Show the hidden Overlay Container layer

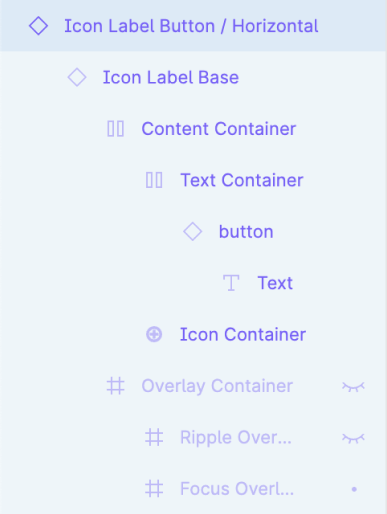click(354, 387)
